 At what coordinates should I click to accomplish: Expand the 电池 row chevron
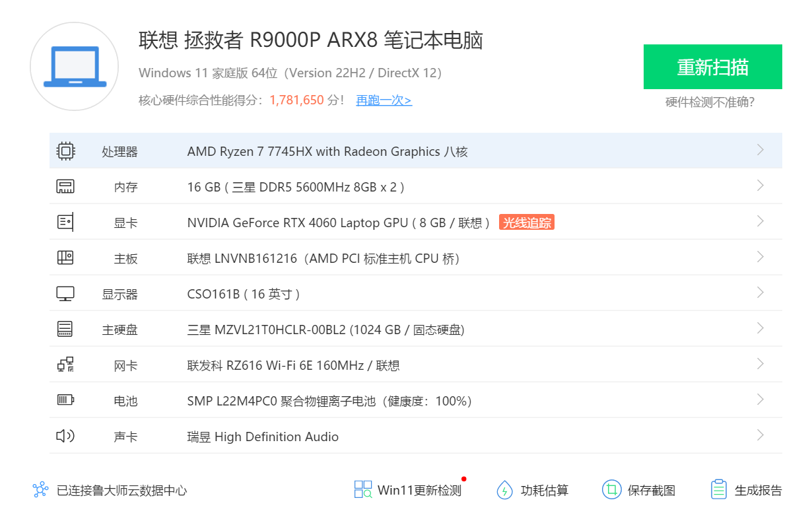(761, 400)
